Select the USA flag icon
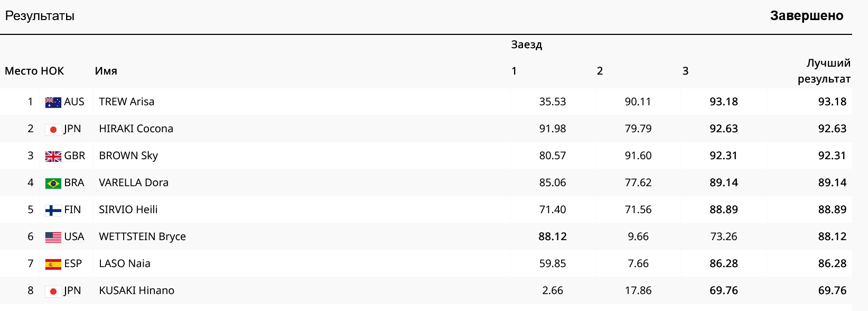868x311 pixels. [53, 237]
